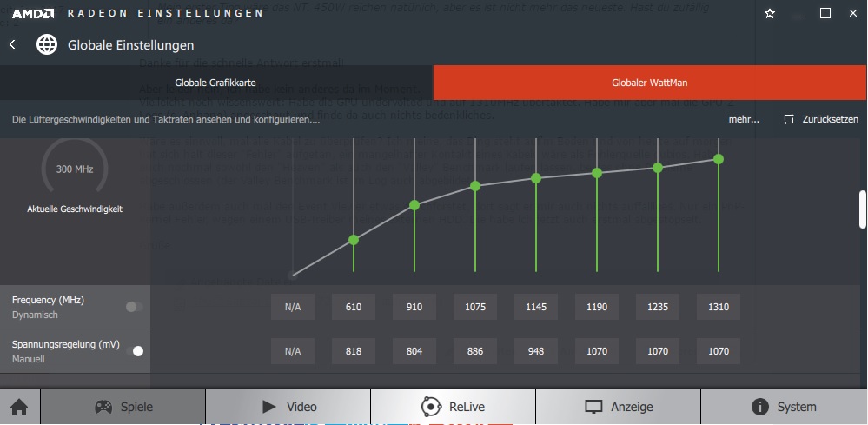Switch to the Globale Grafikkarte tab

[x=215, y=83]
